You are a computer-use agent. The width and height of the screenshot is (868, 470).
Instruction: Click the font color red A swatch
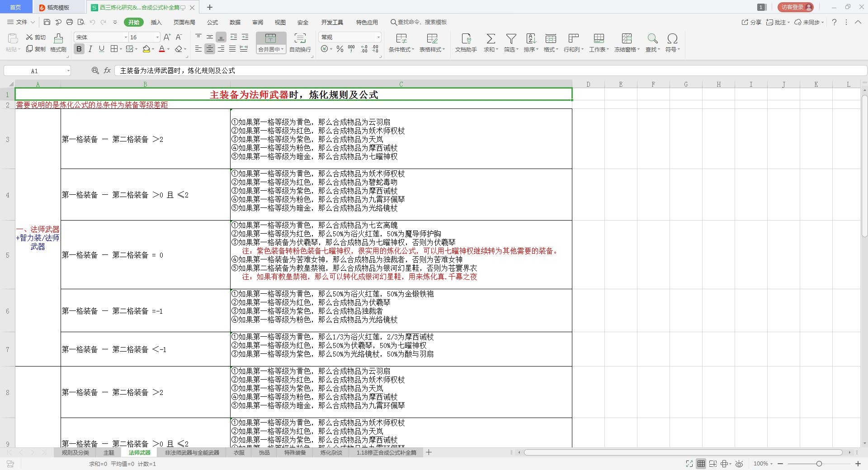pyautogui.click(x=161, y=49)
